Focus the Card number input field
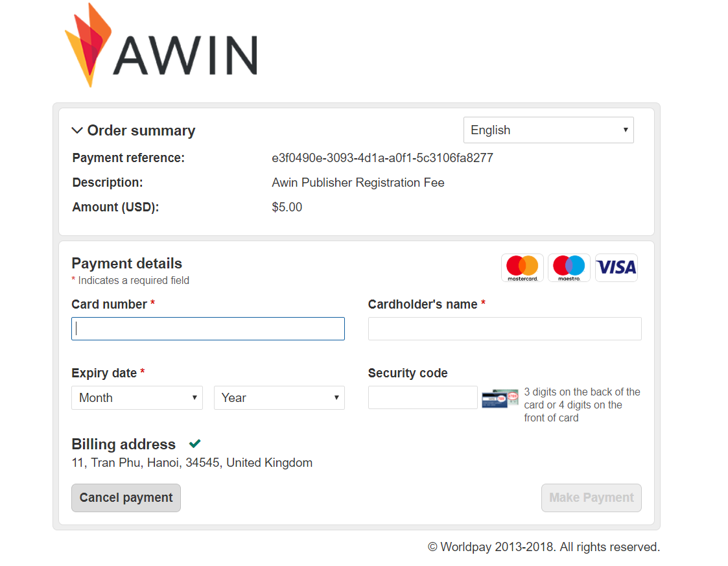The image size is (728, 566). (x=208, y=329)
